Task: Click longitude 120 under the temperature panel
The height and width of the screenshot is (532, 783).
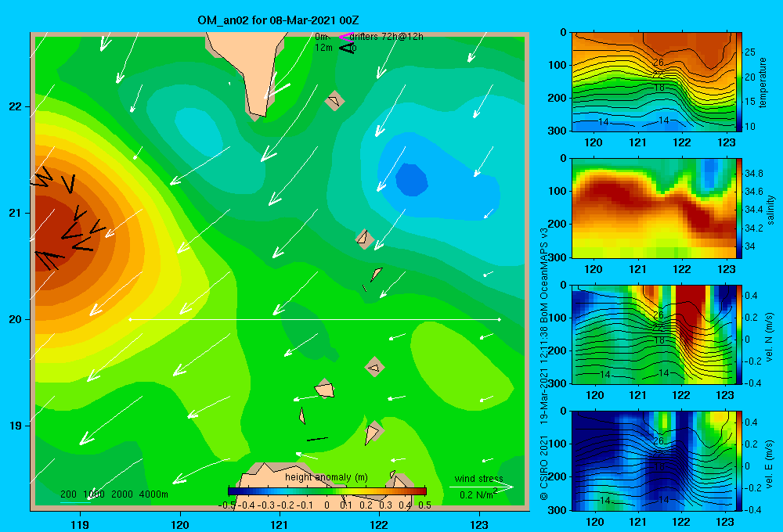Action: pos(594,142)
